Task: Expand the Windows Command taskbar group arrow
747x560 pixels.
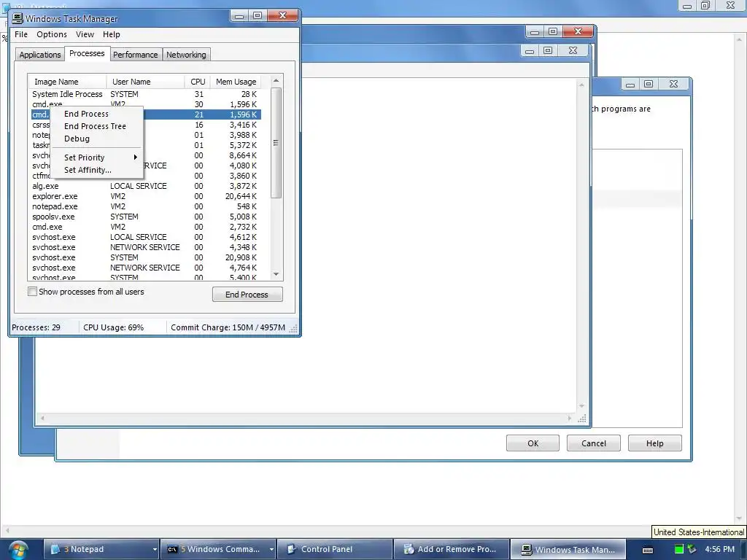Action: click(x=271, y=550)
